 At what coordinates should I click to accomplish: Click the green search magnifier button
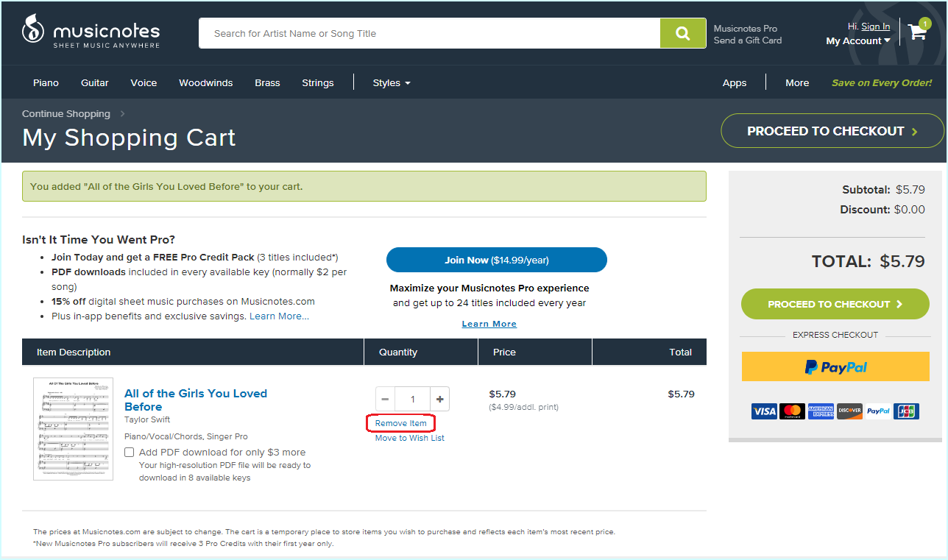pyautogui.click(x=683, y=33)
